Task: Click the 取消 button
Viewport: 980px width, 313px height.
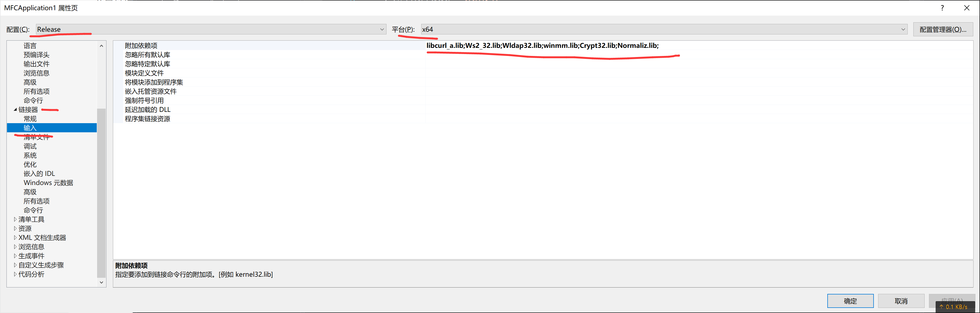Action: coord(901,301)
